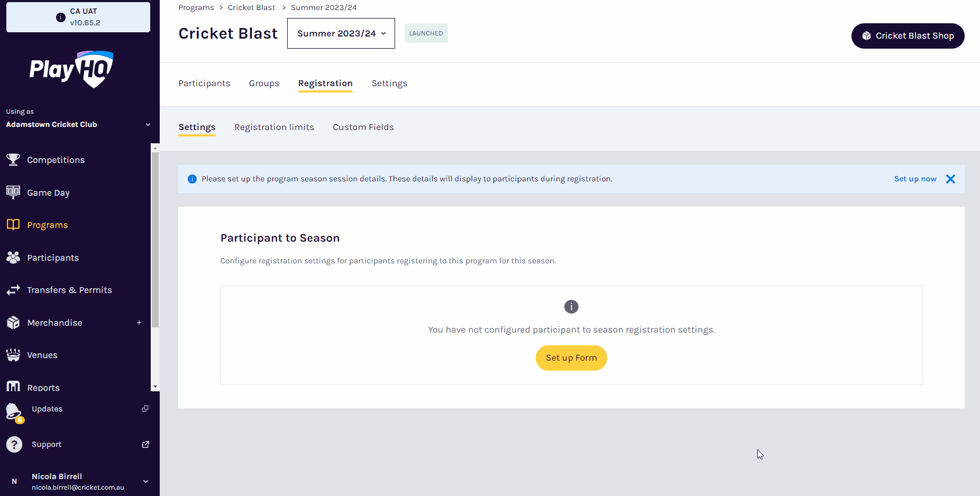
Task: Go to Programs breadcrumb link
Action: pos(196,7)
